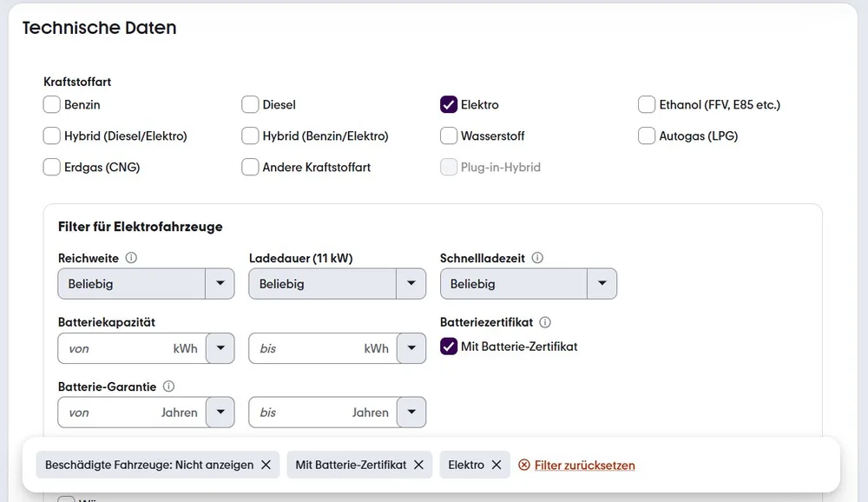Show the Batterie-Garantie info icon
868x502 pixels.
[169, 386]
